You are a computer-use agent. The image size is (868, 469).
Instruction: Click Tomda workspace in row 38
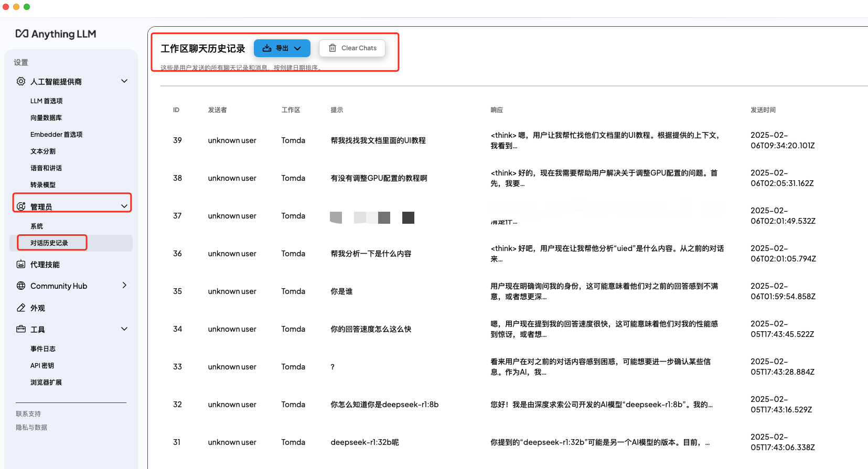coord(293,178)
